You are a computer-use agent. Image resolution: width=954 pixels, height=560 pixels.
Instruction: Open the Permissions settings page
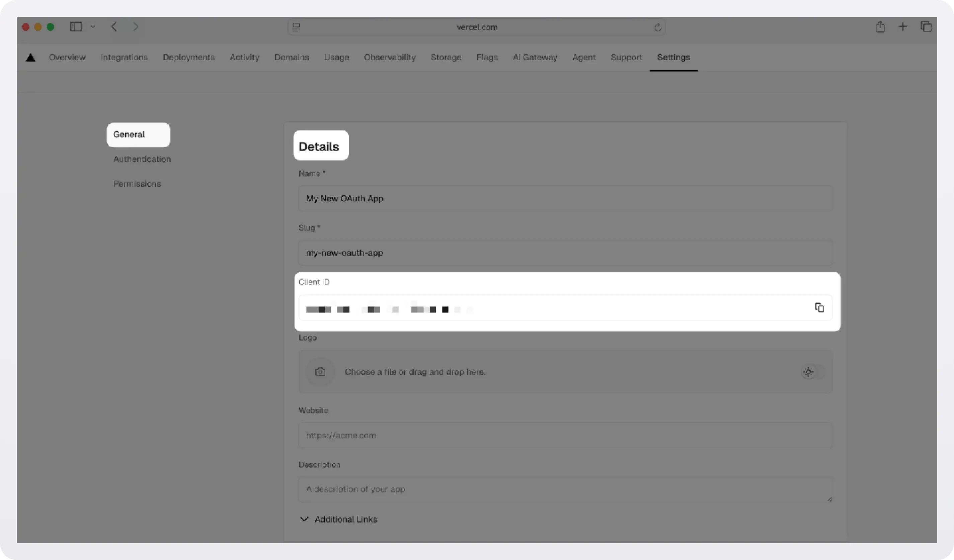coord(137,184)
